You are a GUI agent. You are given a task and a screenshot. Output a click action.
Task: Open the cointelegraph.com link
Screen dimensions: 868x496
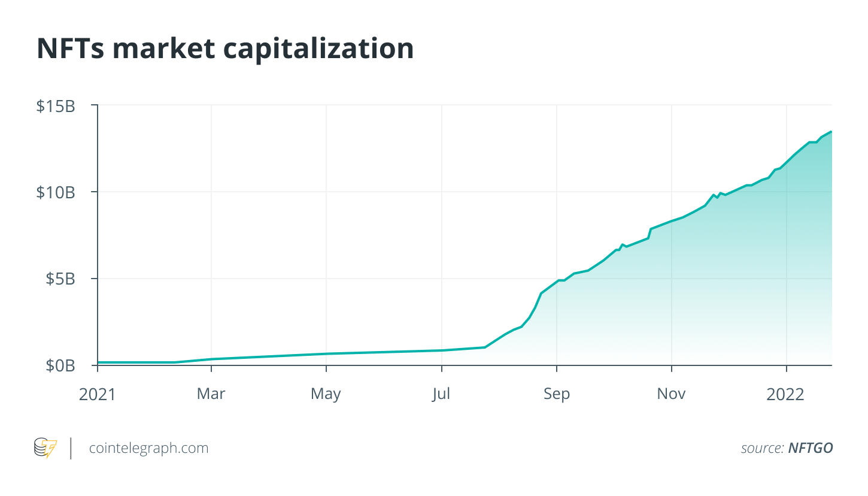pyautogui.click(x=148, y=448)
